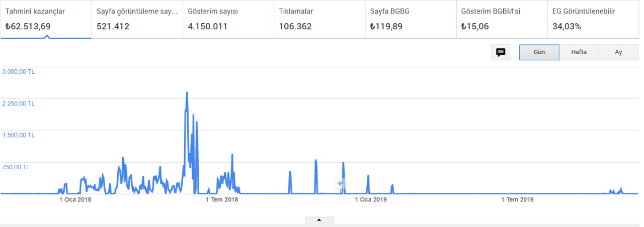Click the 1 Tem 2018 axis label
The image size is (644, 227).
[x=222, y=199]
